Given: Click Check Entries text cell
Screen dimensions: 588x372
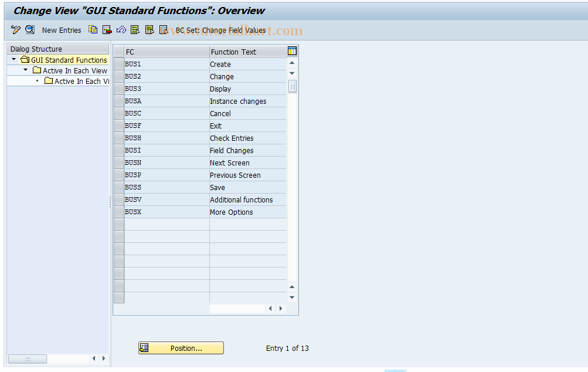Looking at the screenshot, I should coord(248,138).
